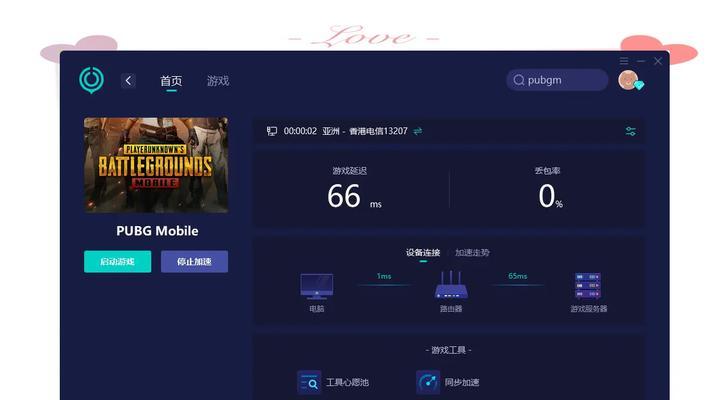The image size is (727, 400).
Task: Open the 同步加速 speedometer icon
Action: point(427,382)
